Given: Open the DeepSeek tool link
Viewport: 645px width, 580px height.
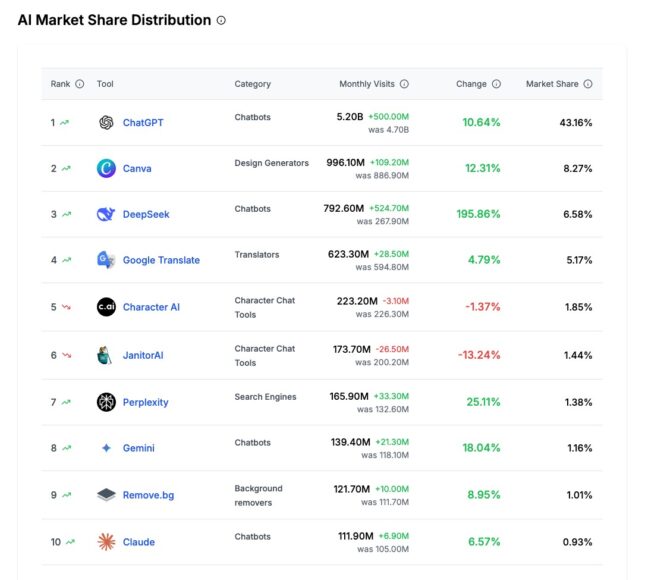Looking at the screenshot, I should click(146, 214).
